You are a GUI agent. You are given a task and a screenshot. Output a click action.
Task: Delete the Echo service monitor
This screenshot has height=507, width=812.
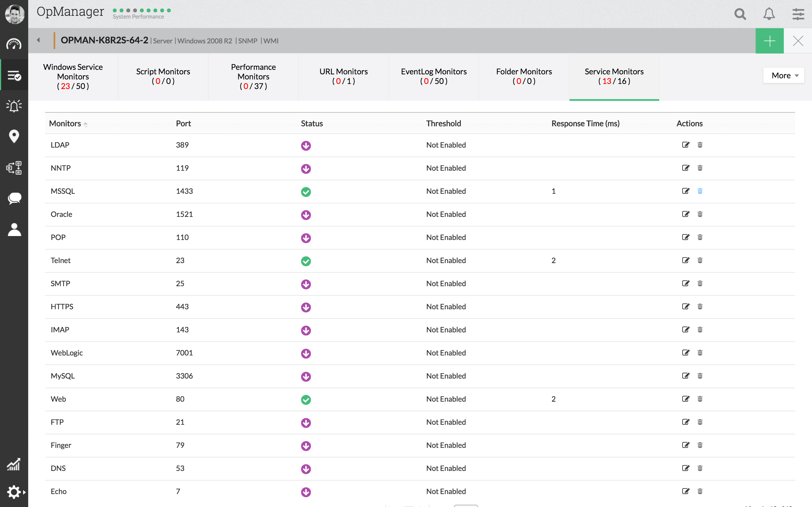(x=700, y=491)
